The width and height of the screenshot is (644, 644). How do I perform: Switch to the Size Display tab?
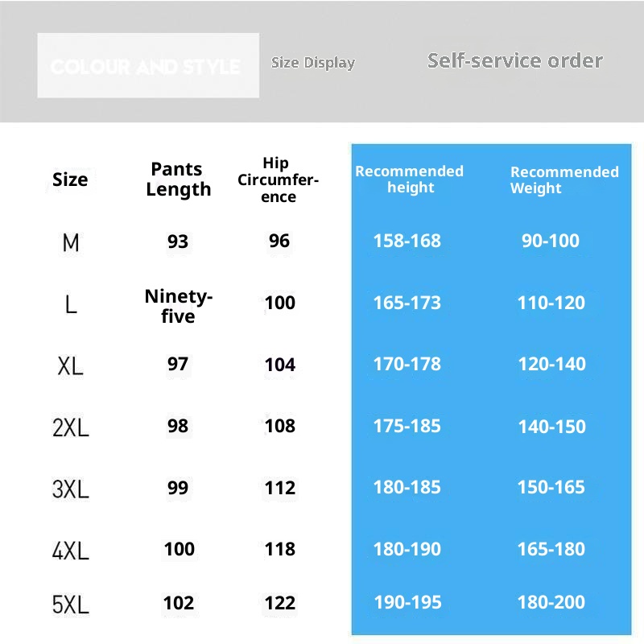[313, 63]
